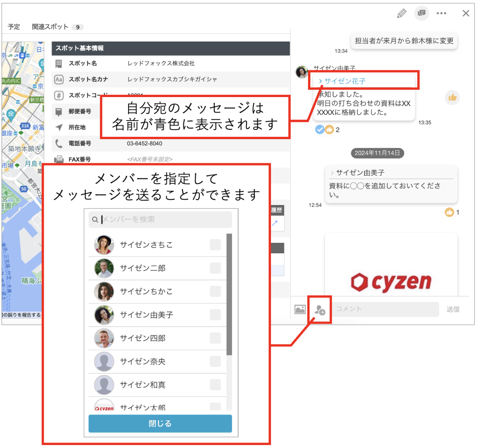The width and height of the screenshot is (480, 448).
Task: Click the スポット基本情報 header
Action: (x=171, y=48)
